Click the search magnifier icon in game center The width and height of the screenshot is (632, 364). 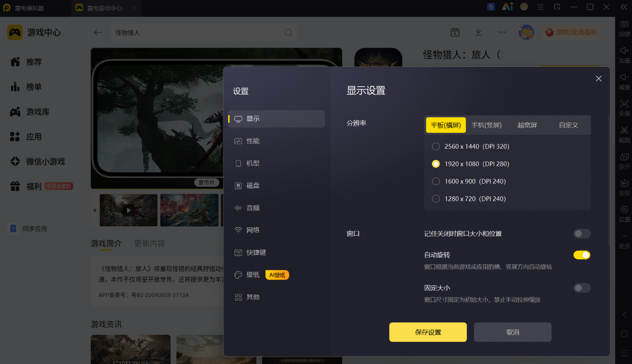(x=288, y=32)
